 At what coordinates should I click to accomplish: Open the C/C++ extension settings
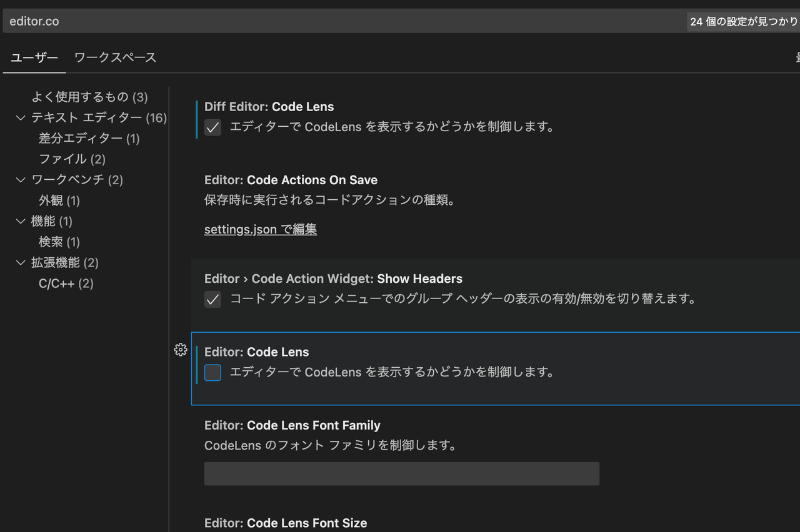[x=66, y=283]
